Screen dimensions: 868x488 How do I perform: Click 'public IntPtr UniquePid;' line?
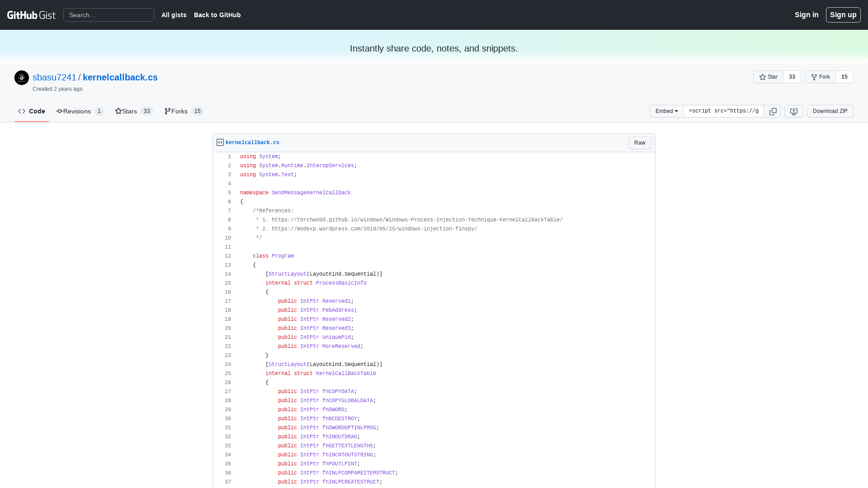tap(316, 338)
